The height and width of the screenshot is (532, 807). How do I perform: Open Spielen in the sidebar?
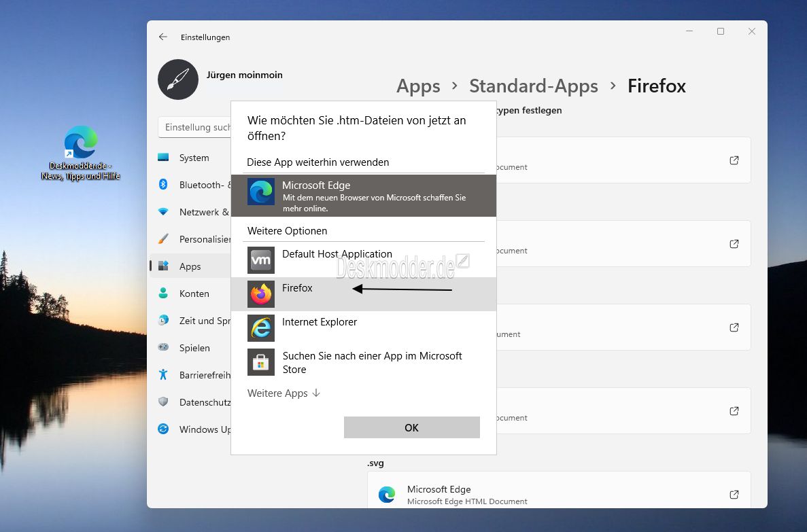(x=190, y=348)
